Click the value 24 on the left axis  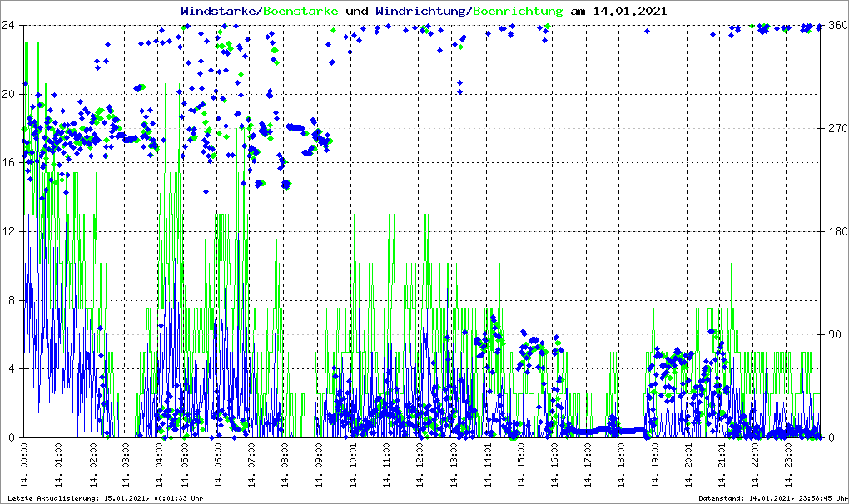tap(9, 25)
